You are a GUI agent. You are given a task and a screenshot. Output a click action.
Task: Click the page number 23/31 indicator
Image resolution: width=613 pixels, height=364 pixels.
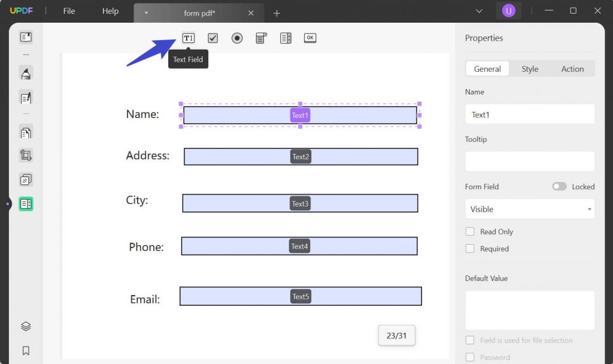pyautogui.click(x=396, y=336)
